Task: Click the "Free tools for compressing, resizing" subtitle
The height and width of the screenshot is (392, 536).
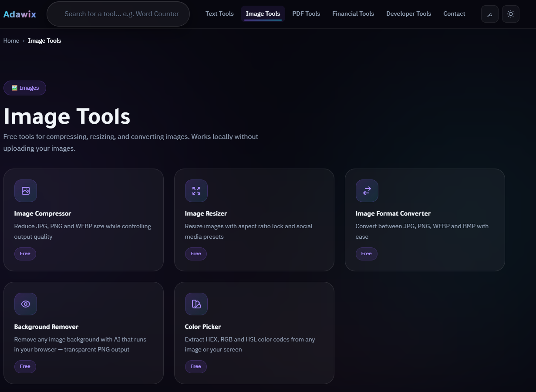Action: click(131, 142)
